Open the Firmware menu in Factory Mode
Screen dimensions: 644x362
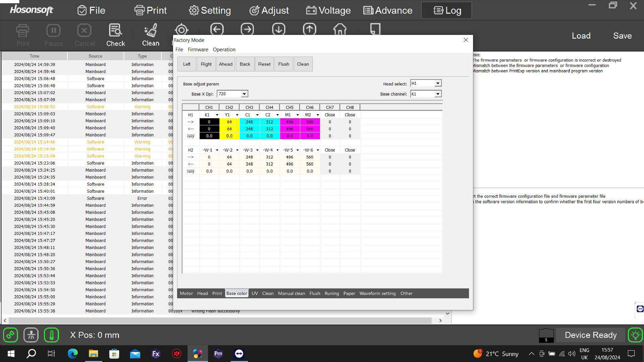pyautogui.click(x=198, y=49)
